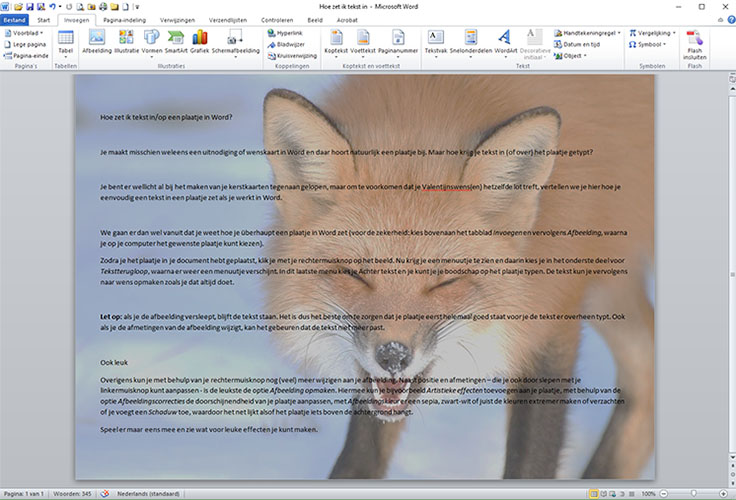Insert a Tekstvak text box
The height and width of the screenshot is (500, 736).
click(436, 42)
